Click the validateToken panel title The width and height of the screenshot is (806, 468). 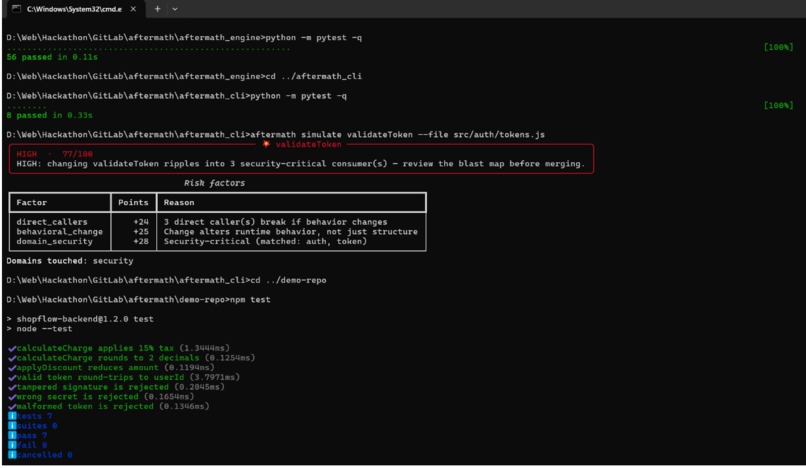pos(308,145)
